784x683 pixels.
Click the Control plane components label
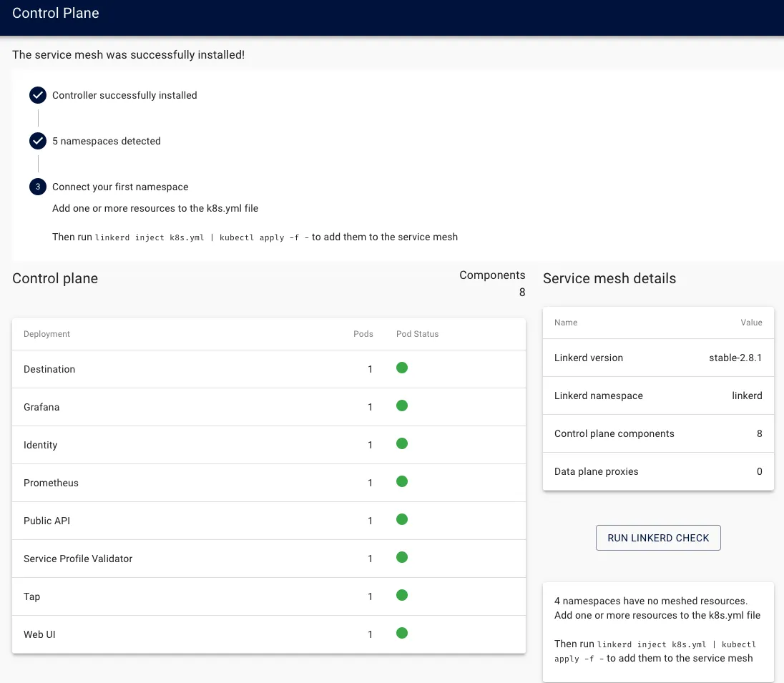[x=614, y=434]
